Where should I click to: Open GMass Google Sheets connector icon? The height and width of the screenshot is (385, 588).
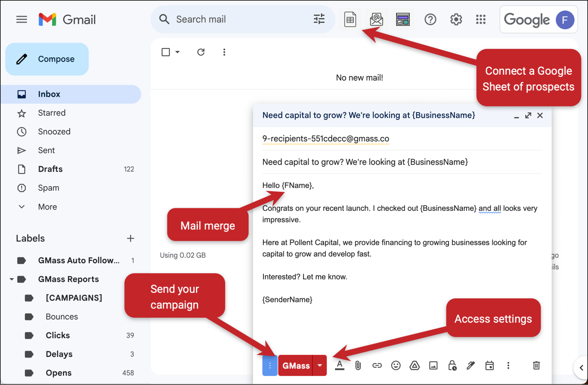(350, 19)
